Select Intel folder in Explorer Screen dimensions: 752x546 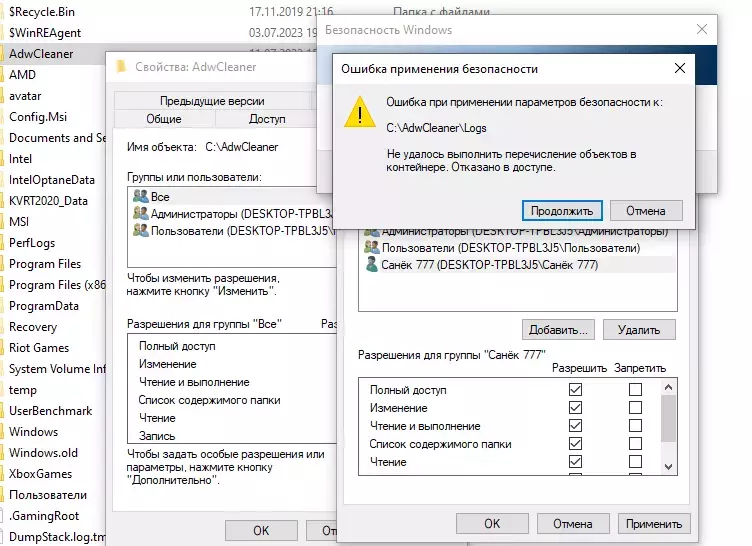21,159
